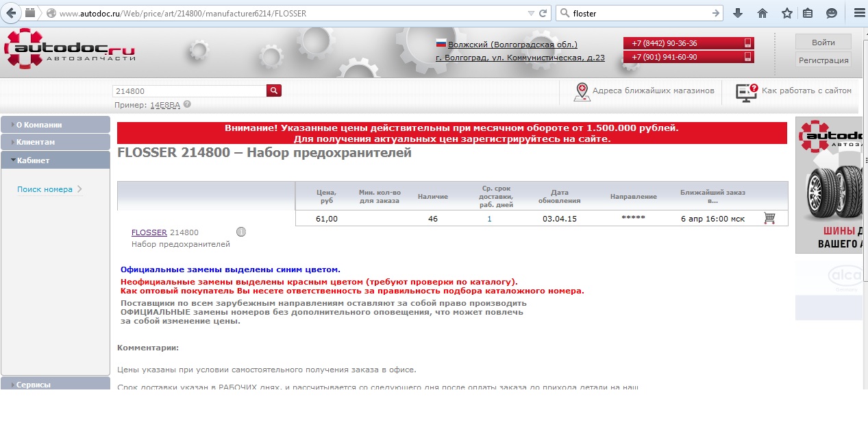This screenshot has width=868, height=421.
Task: Expand the О Компании sidebar menu
Action: click(55, 125)
